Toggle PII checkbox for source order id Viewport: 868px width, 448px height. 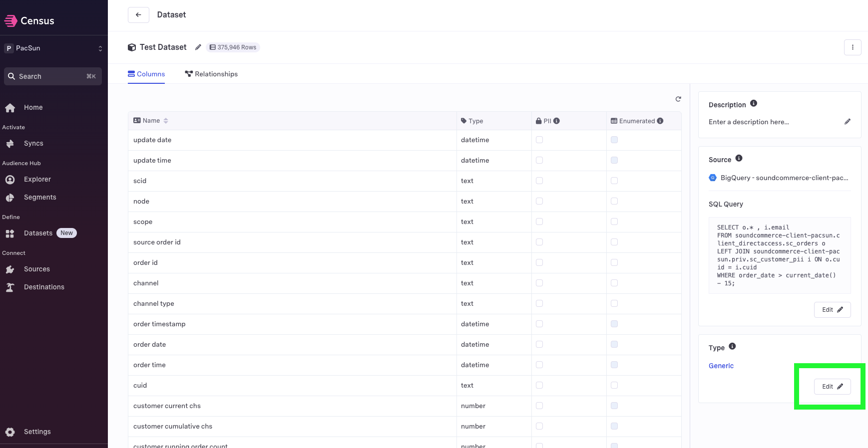click(539, 242)
